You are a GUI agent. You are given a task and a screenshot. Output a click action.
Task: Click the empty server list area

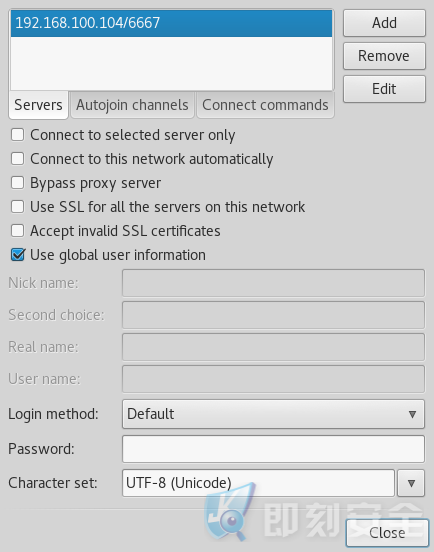point(171,63)
